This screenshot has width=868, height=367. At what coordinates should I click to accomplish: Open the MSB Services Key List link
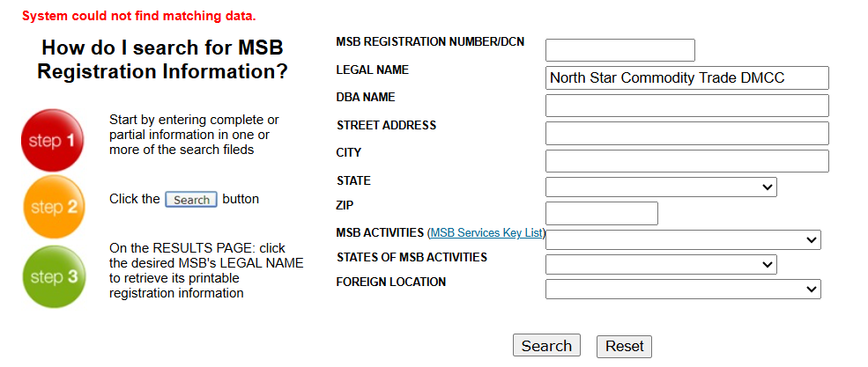486,233
